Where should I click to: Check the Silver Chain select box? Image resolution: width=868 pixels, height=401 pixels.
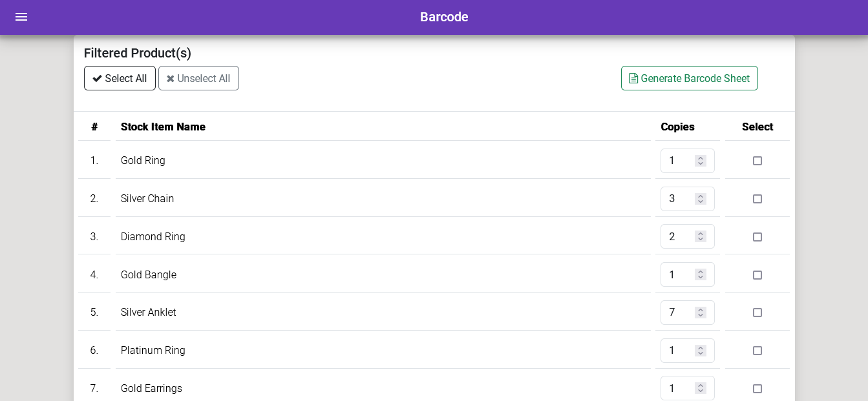coord(757,199)
